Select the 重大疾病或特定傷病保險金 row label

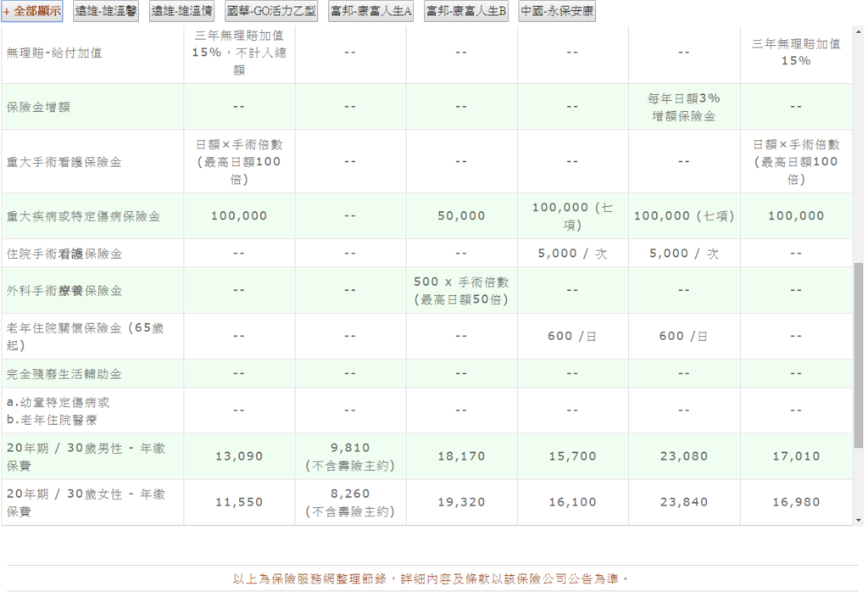[x=83, y=216]
